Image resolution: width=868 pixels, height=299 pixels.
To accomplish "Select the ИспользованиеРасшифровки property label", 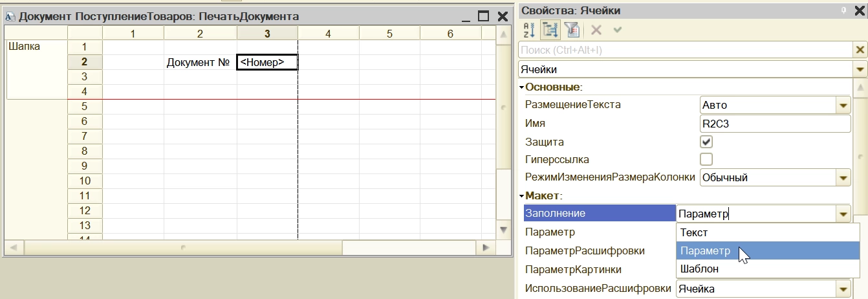I will click(598, 289).
